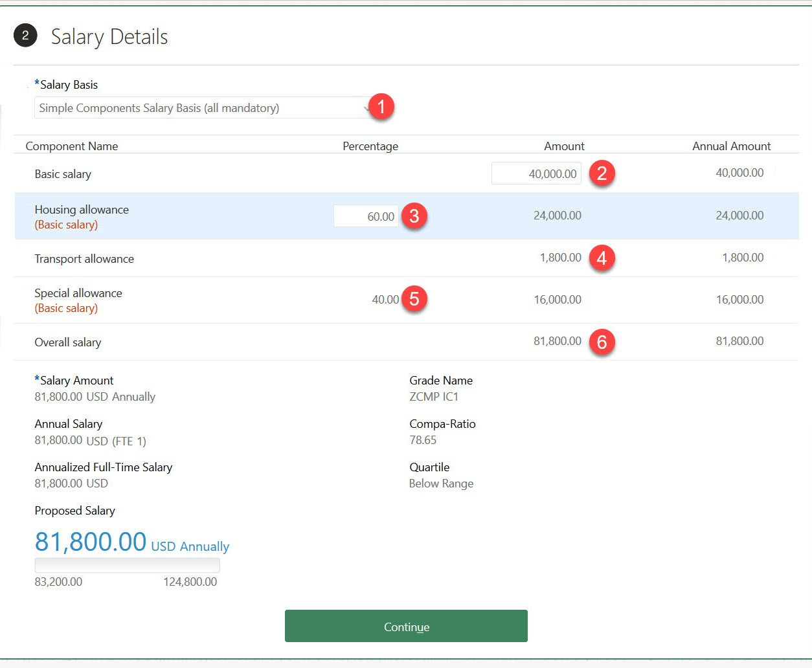This screenshot has height=668, width=812.
Task: Click the Continue button
Action: tap(406, 626)
